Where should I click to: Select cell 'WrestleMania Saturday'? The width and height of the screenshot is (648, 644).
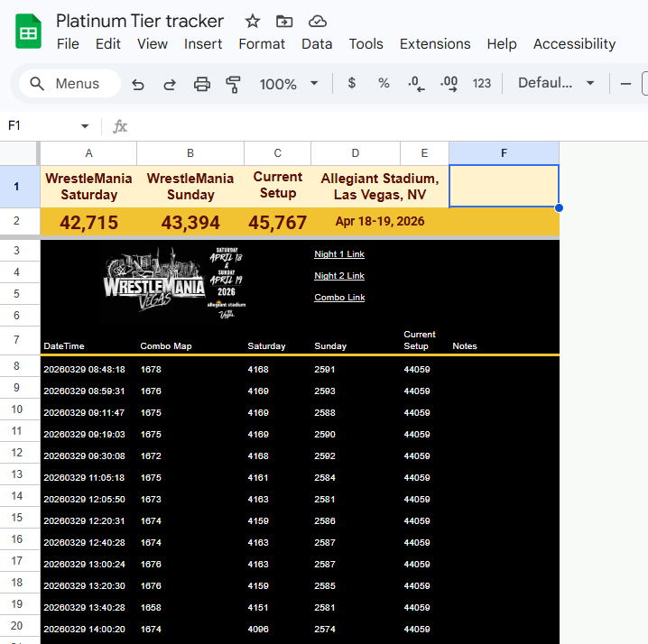point(88,187)
